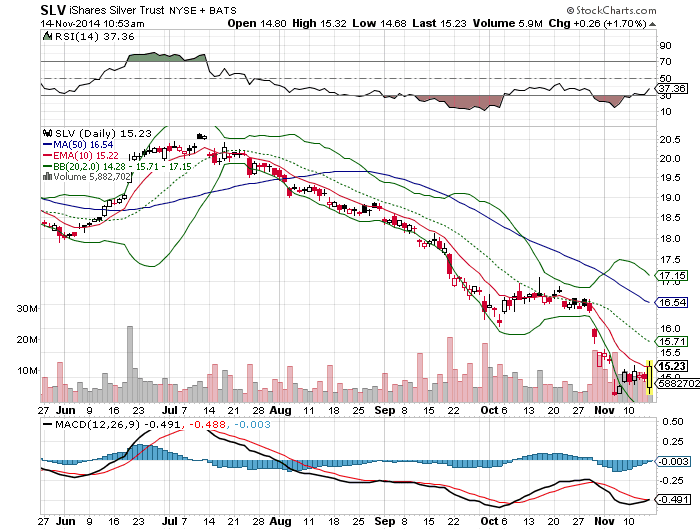Screen dimensions: 700x530
Task: Click the up arrow beside Chg value
Action: [x=652, y=24]
